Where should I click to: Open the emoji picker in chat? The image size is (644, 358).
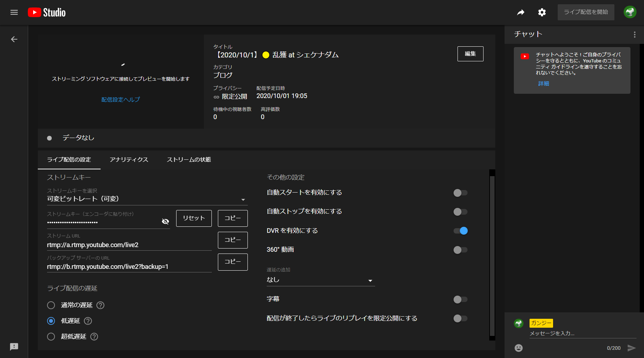point(519,348)
